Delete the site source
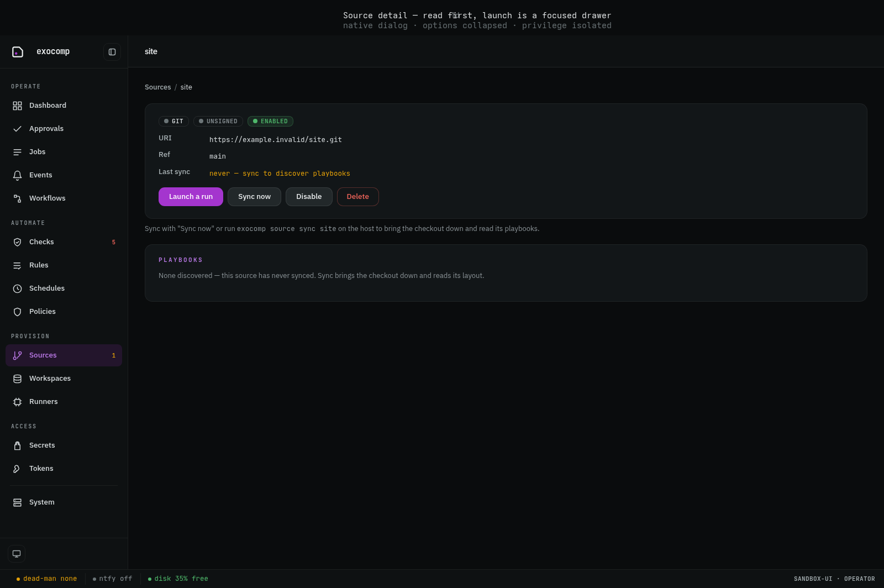 pos(357,197)
